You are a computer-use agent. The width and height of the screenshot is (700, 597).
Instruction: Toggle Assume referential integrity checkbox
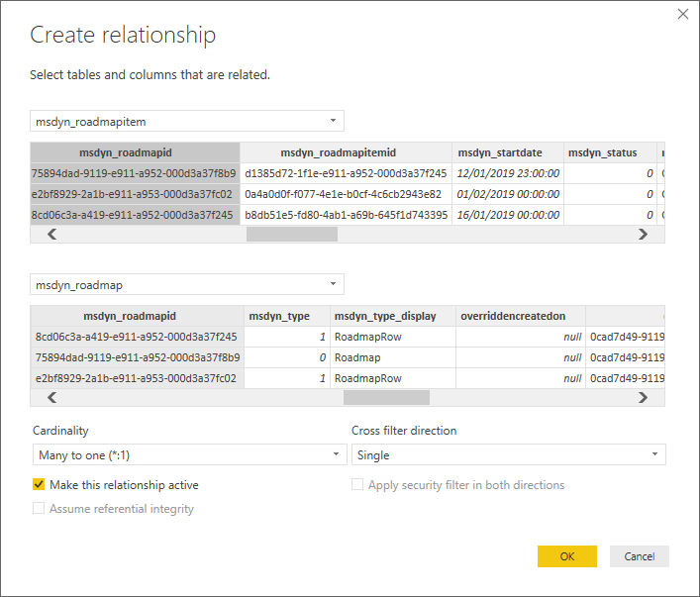click(40, 509)
